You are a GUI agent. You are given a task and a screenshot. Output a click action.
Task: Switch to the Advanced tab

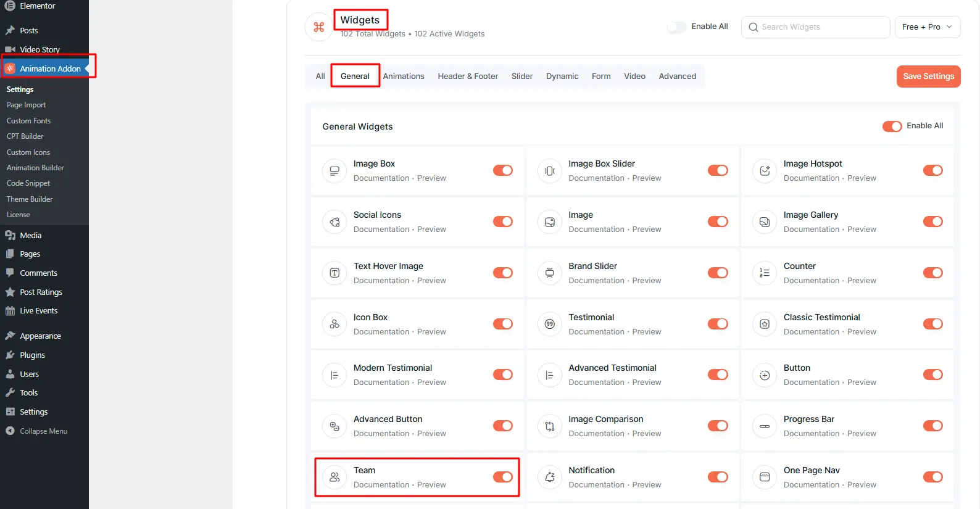[x=678, y=77]
